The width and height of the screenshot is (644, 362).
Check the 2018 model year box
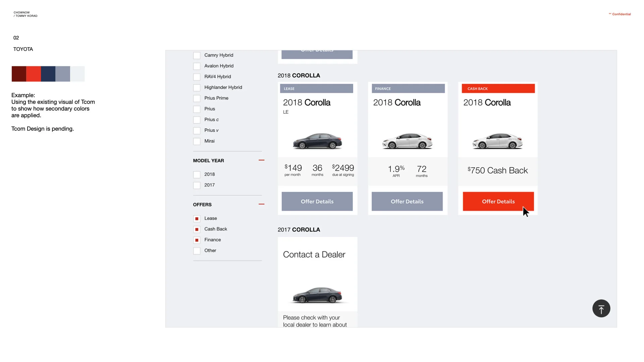coord(197,175)
